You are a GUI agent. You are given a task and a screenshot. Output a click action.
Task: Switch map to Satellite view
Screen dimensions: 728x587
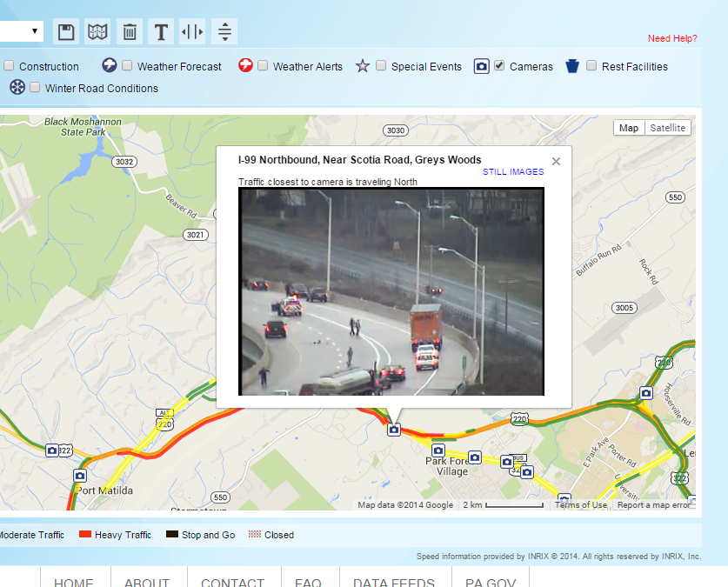tap(668, 128)
